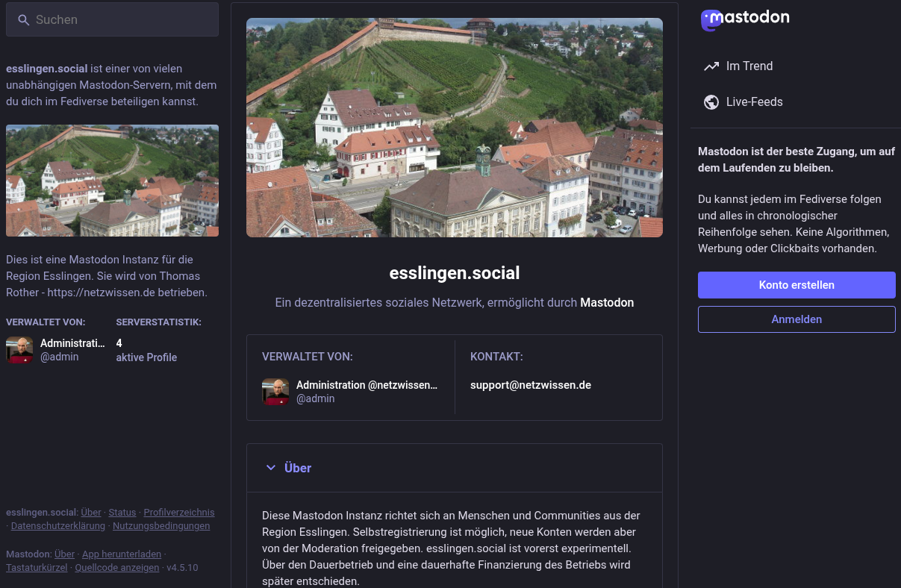
Task: Open App herunterladen footer link
Action: (x=122, y=554)
